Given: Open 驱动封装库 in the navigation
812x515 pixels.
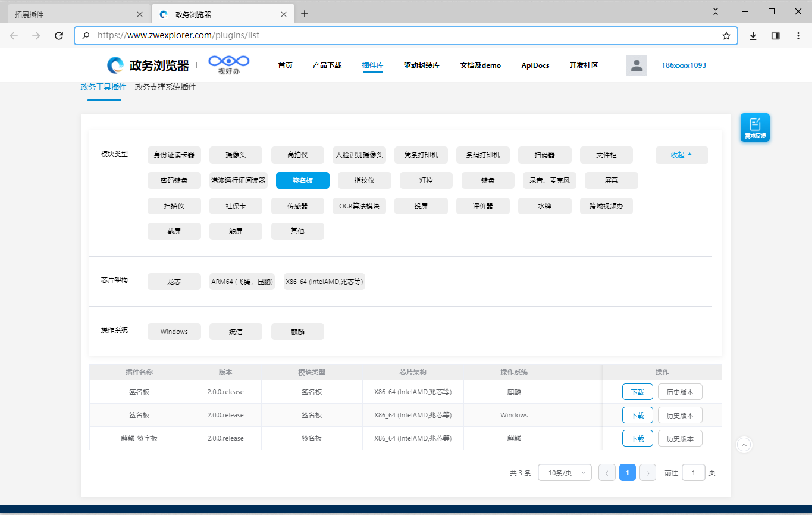Looking at the screenshot, I should pyautogui.click(x=422, y=65).
